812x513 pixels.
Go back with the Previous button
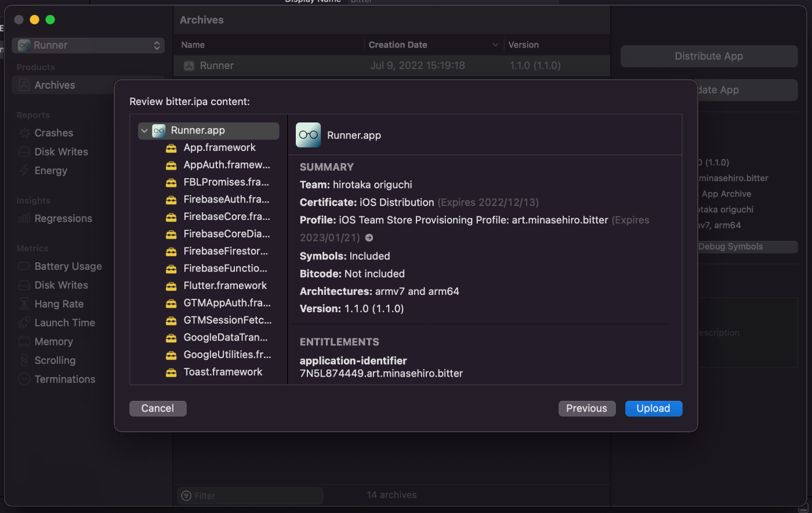point(586,409)
